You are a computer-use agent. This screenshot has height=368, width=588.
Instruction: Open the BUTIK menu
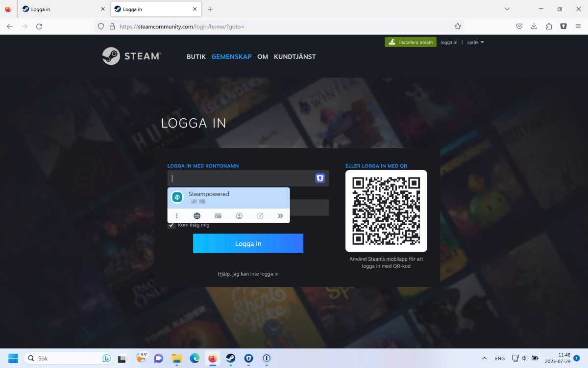pos(196,56)
